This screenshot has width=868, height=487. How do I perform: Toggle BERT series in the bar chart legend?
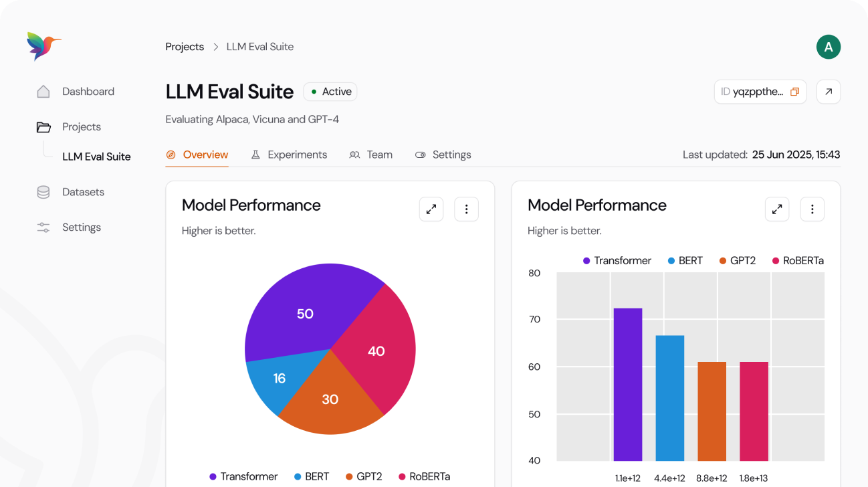point(685,261)
